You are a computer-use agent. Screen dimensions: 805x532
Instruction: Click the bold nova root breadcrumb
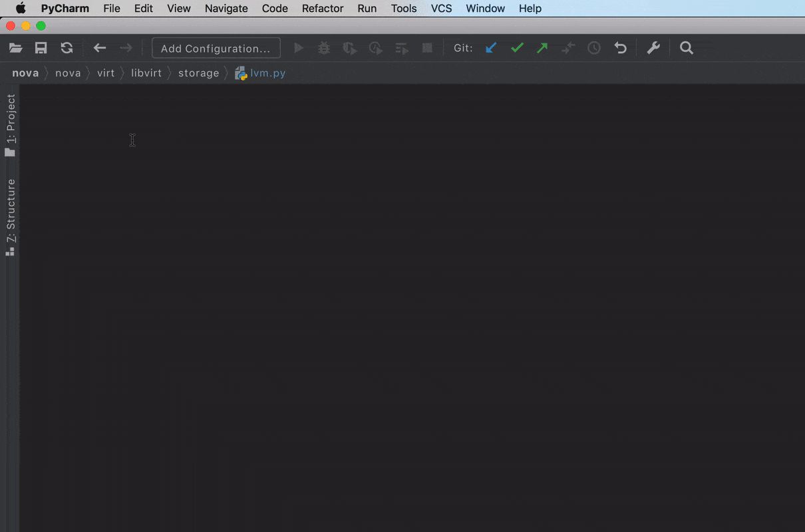pyautogui.click(x=25, y=73)
